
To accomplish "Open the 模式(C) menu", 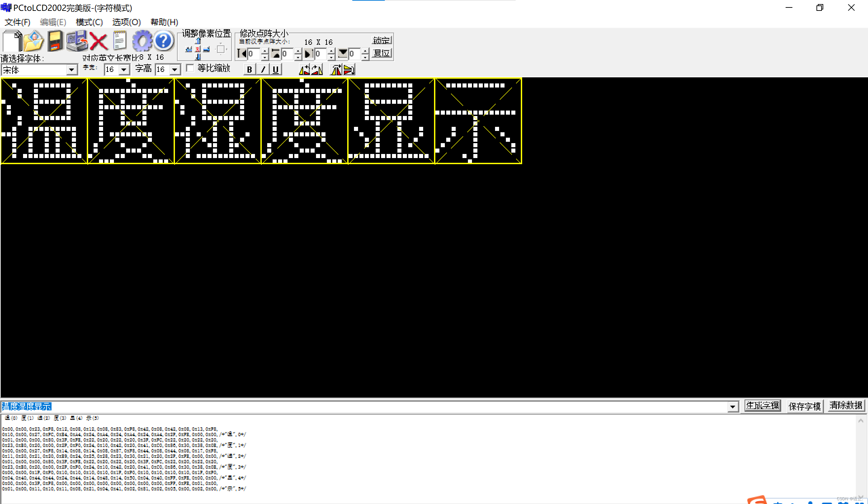I will (x=89, y=22).
